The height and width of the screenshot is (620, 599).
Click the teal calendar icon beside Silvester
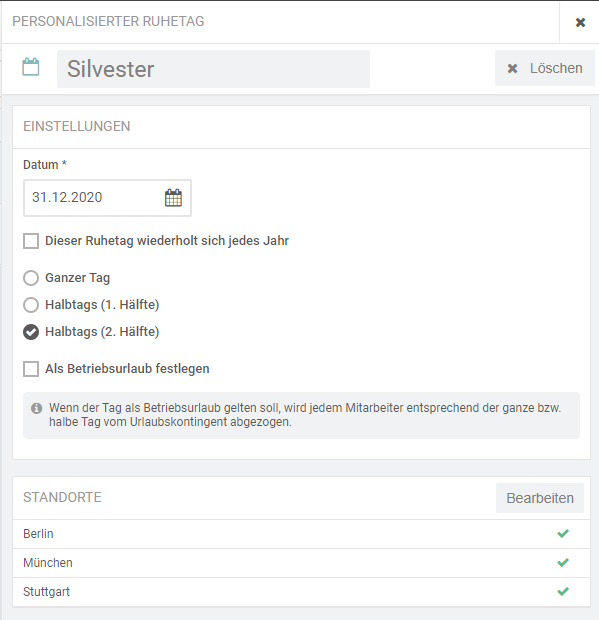[31, 67]
